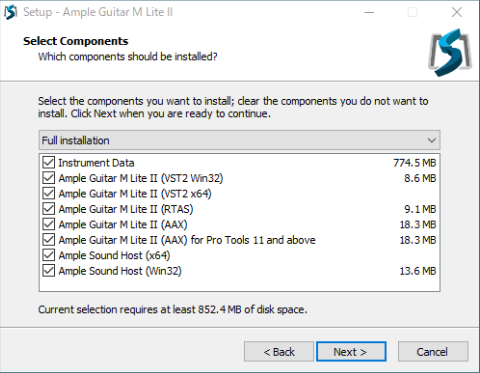Toggle the VST2 x64 component checkbox
The width and height of the screenshot is (480, 373).
[x=49, y=193]
